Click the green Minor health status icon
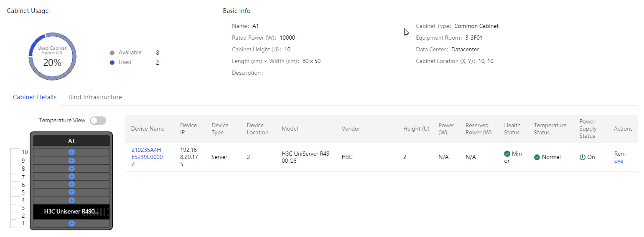The width and height of the screenshot is (644, 237). 507,154
